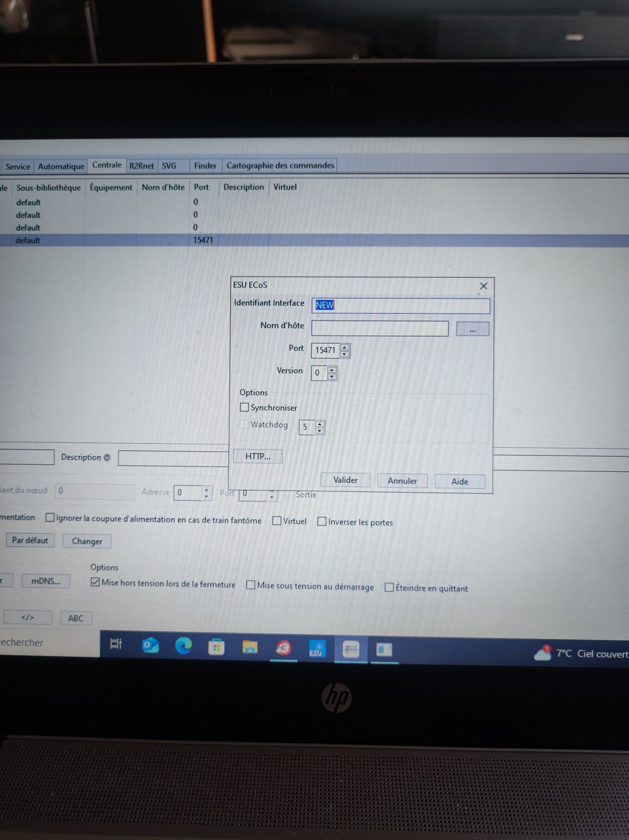Click the Nom d'hôte column header

coord(163,187)
